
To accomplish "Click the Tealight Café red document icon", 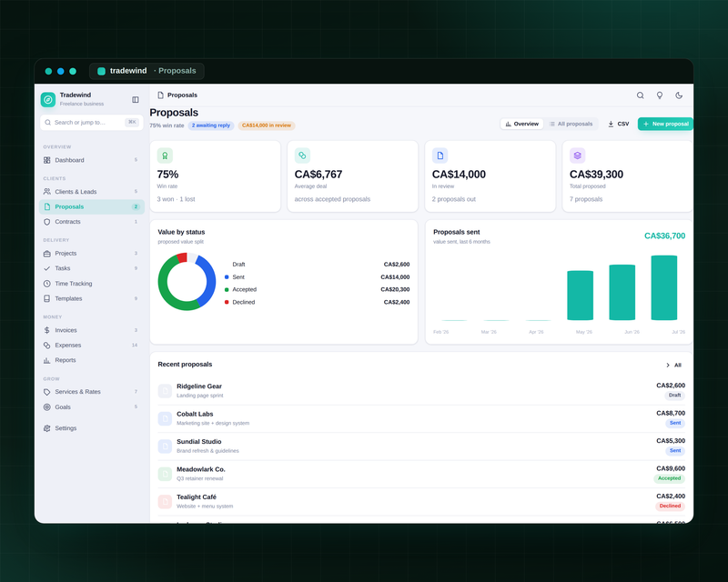I will pos(165,502).
